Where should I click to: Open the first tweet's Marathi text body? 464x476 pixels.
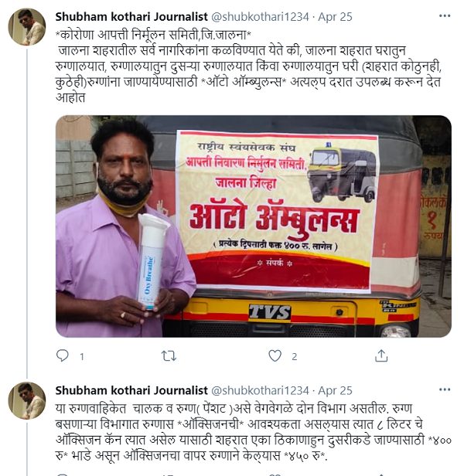248,66
